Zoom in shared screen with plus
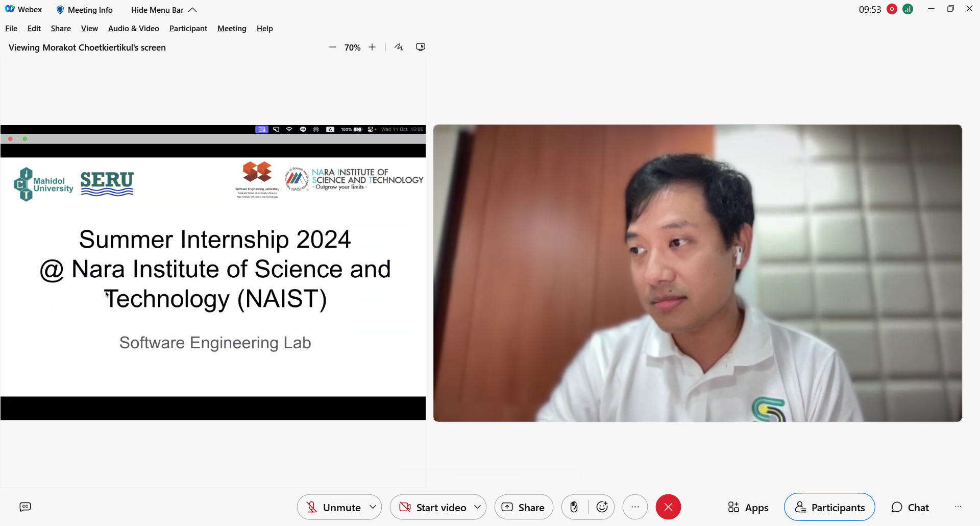The image size is (980, 526). pos(372,47)
